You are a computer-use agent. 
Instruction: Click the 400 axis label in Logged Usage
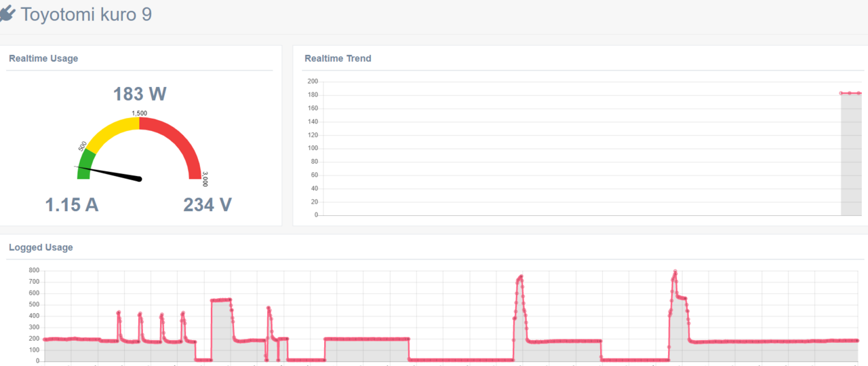point(33,316)
